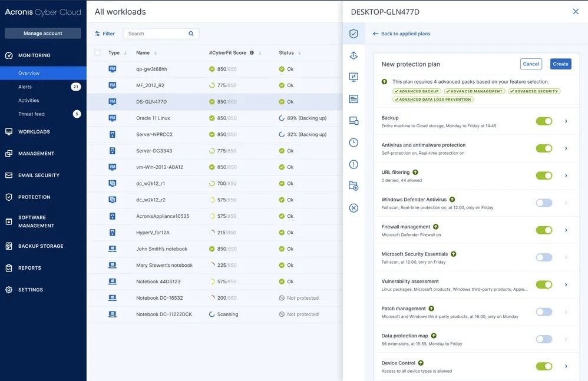Turn on Patch management toggle
Screen dimensions: 588x381
tap(544, 312)
